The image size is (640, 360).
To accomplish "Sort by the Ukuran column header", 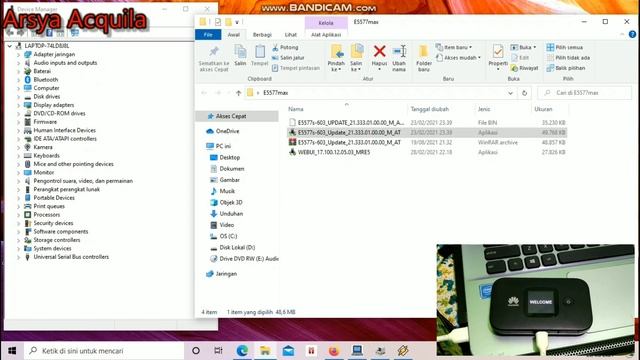I will 543,109.
